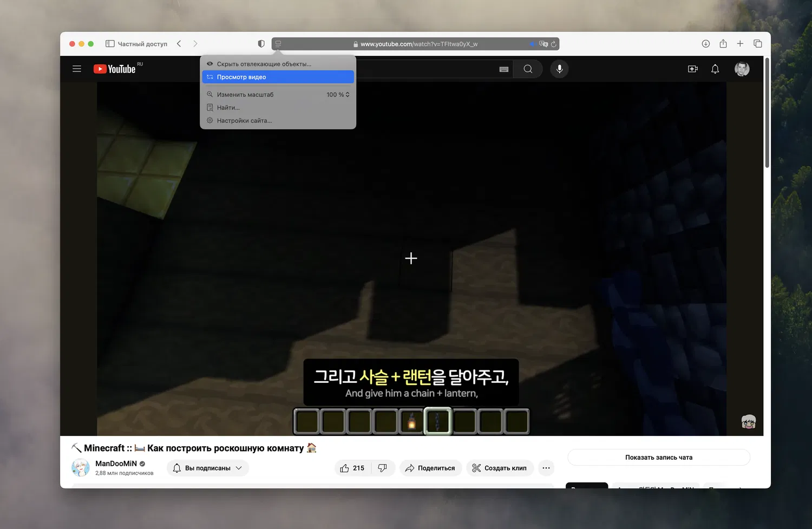812x529 pixels.
Task: Open Настройки сайта… menu item
Action: (x=278, y=120)
